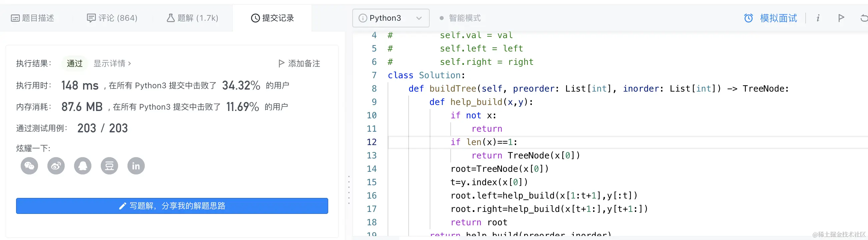Viewport: 868px width, 240px height.
Task: Click the root.right=help_build code line
Action: (549, 209)
